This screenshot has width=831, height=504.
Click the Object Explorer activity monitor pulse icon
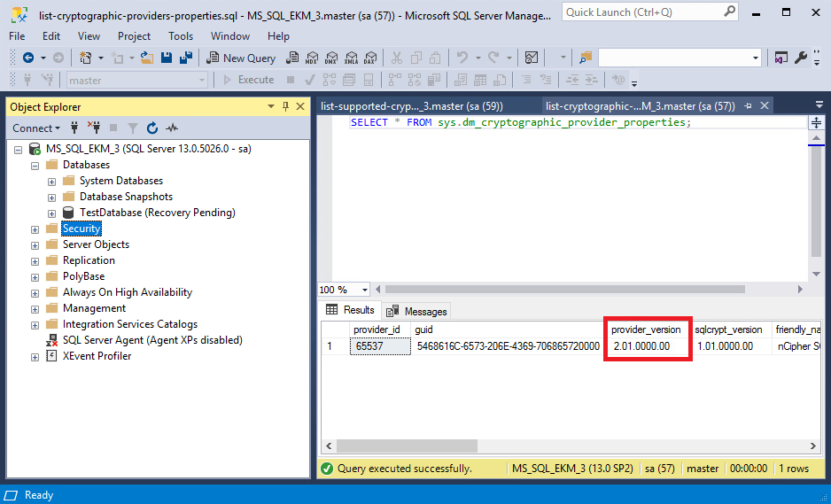tap(172, 128)
